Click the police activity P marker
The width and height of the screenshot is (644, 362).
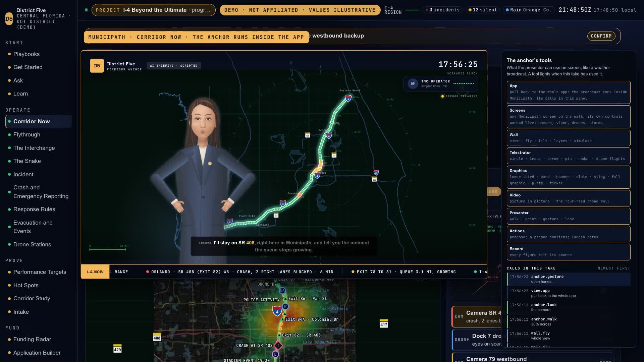(x=285, y=306)
